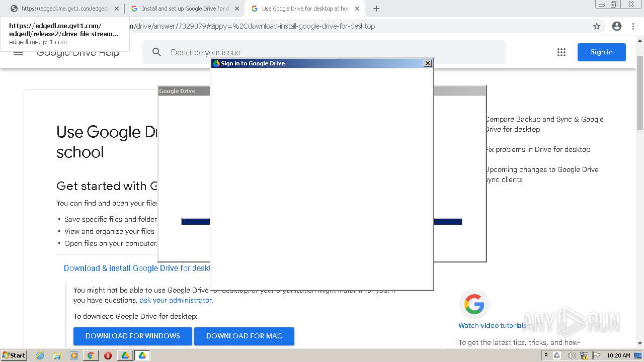Select the 'Use Google Drive for desktop' tab

[304, 9]
